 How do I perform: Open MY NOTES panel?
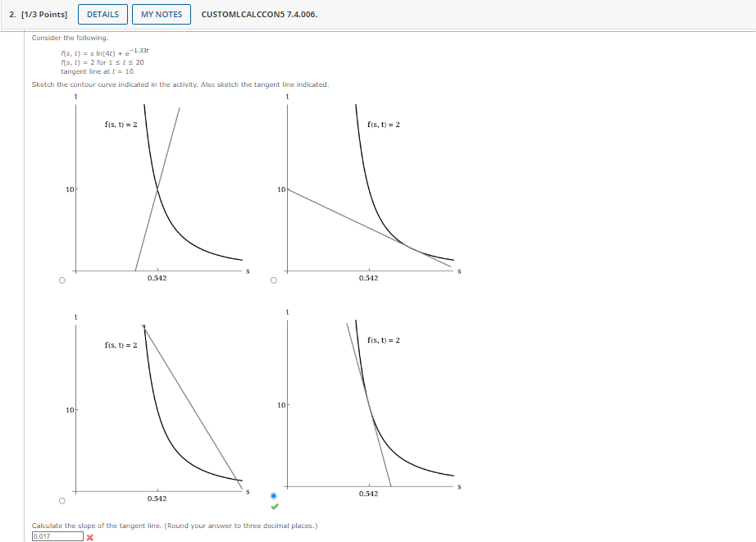161,14
